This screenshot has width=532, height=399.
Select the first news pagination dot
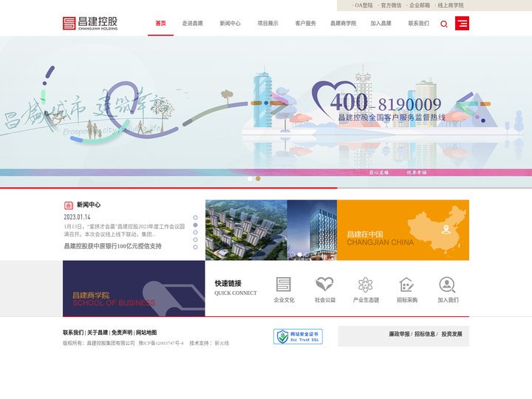pyautogui.click(x=195, y=217)
